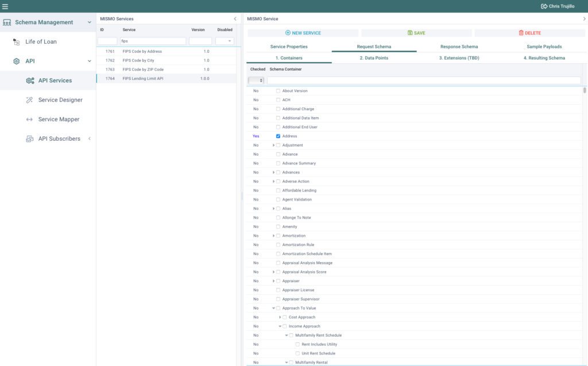Image resolution: width=588 pixels, height=366 pixels.
Task: Expand the Advances container
Action: tap(273, 172)
